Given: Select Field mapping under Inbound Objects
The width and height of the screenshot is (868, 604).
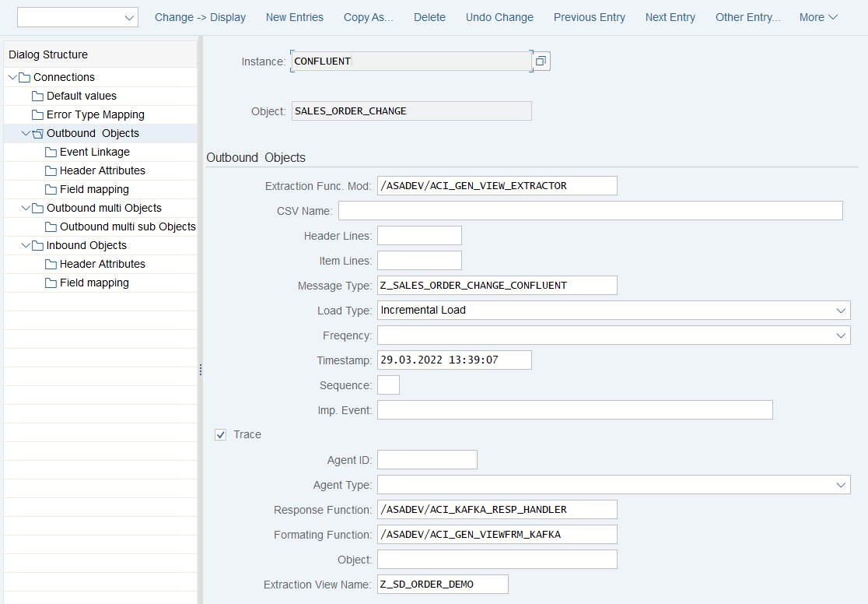Looking at the screenshot, I should (94, 283).
